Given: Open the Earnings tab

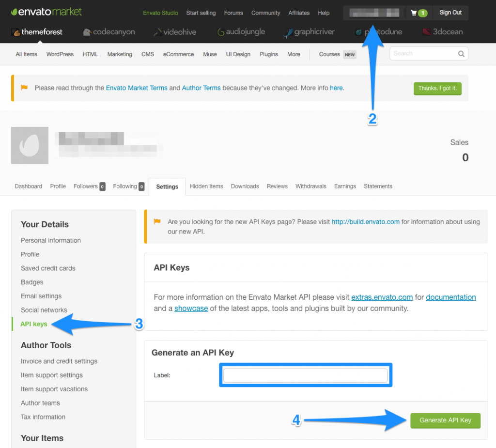Looking at the screenshot, I should pos(345,186).
